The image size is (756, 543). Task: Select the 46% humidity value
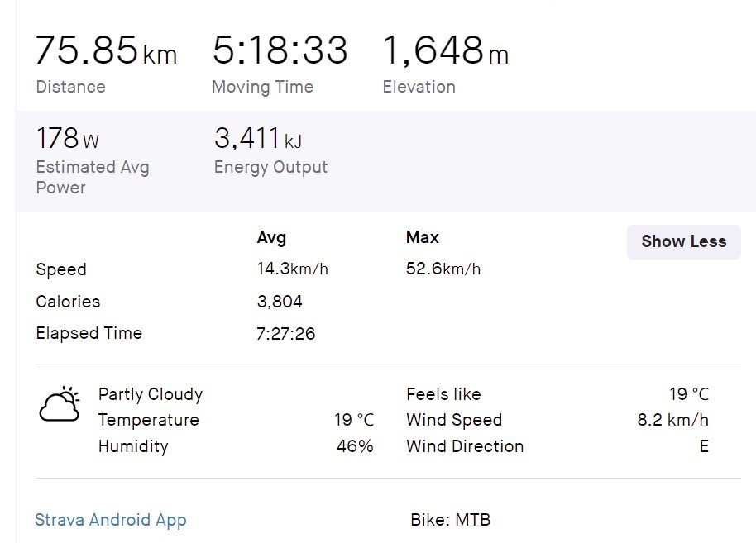[355, 446]
